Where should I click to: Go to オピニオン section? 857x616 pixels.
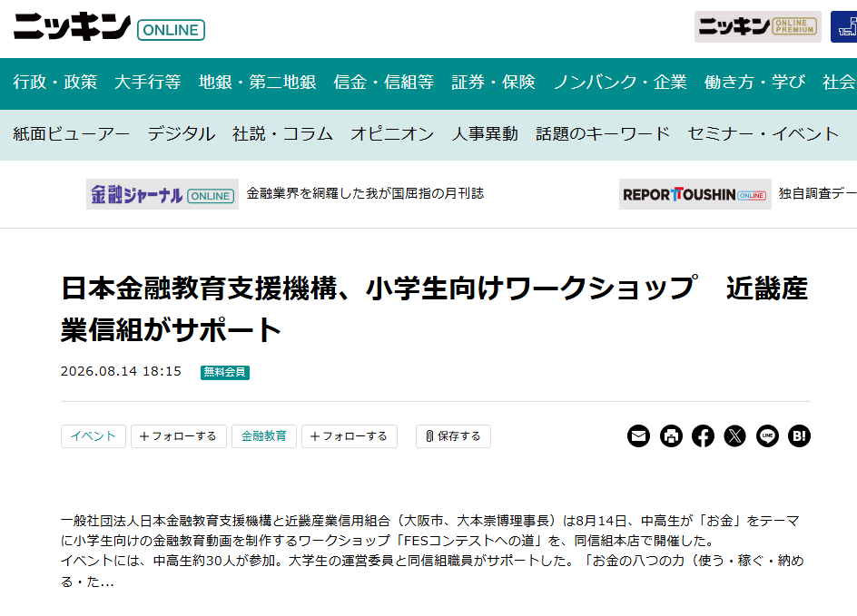(392, 133)
